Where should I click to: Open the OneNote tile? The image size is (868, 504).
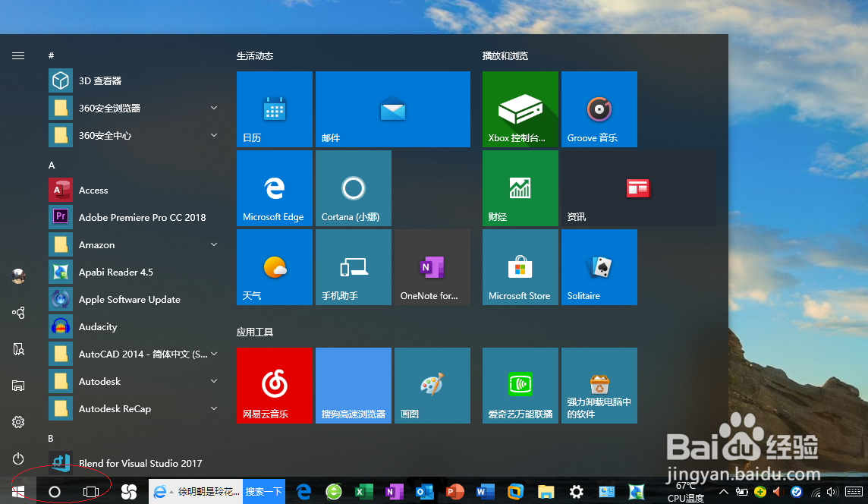pyautogui.click(x=432, y=267)
